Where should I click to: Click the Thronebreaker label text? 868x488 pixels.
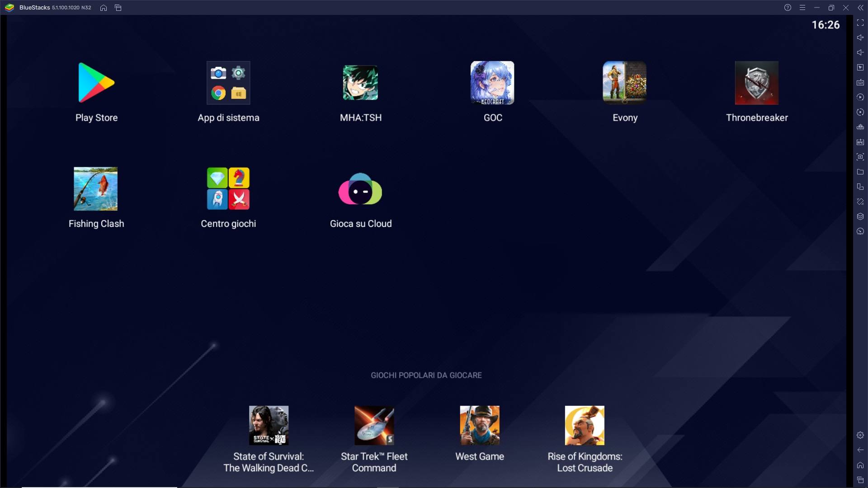point(757,117)
